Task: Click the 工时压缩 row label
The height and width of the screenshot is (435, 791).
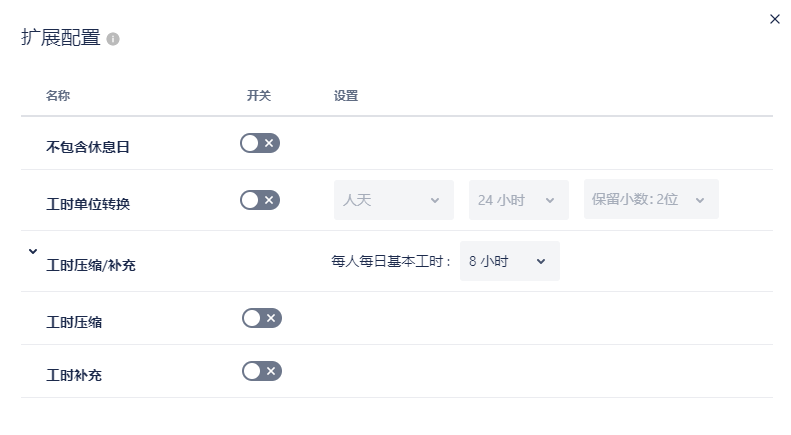Action: tap(74, 322)
